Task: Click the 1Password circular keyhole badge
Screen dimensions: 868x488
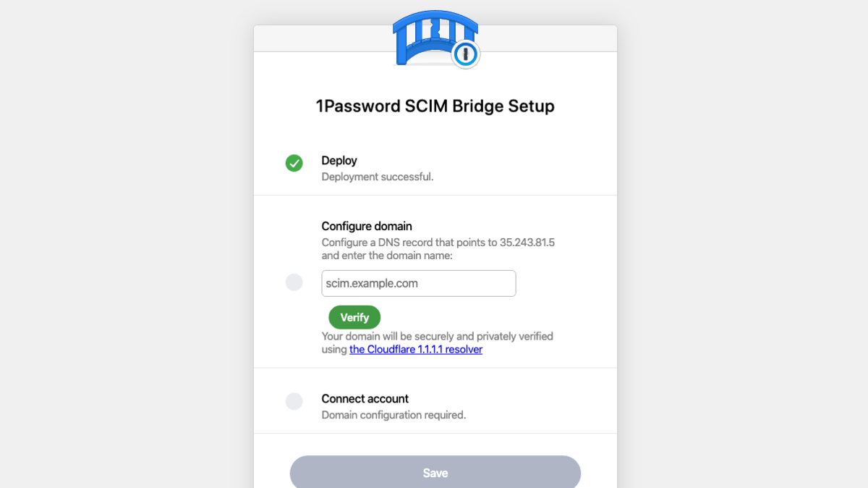Action: (x=465, y=53)
